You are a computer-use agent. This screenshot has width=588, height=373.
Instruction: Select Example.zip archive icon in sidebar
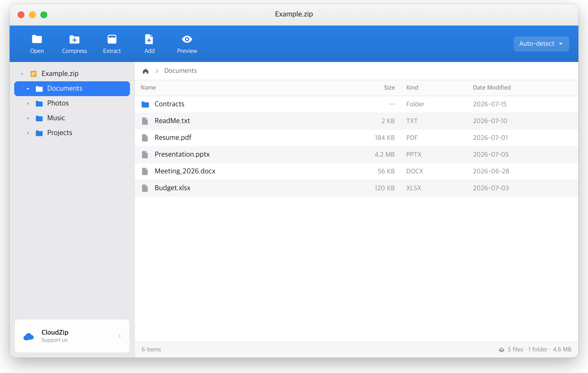[34, 74]
